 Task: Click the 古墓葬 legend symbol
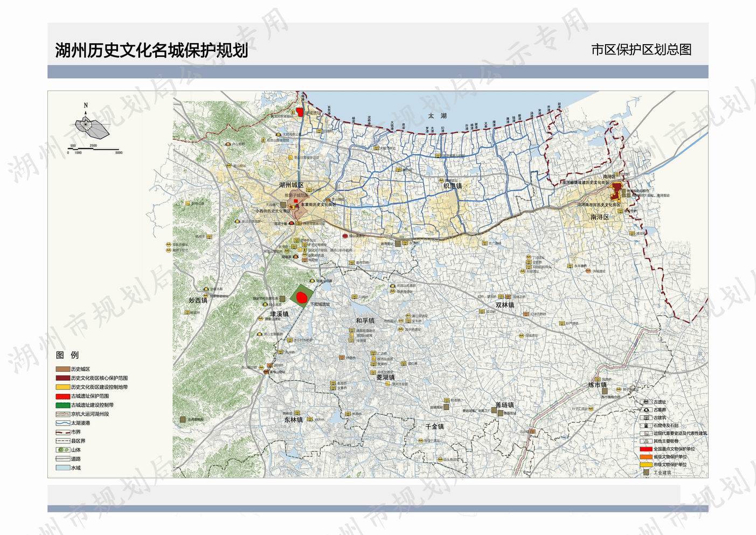645,410
